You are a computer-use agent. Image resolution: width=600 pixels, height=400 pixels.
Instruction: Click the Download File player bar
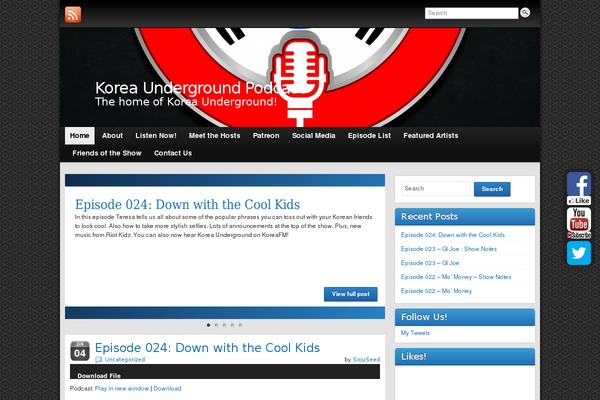click(225, 372)
